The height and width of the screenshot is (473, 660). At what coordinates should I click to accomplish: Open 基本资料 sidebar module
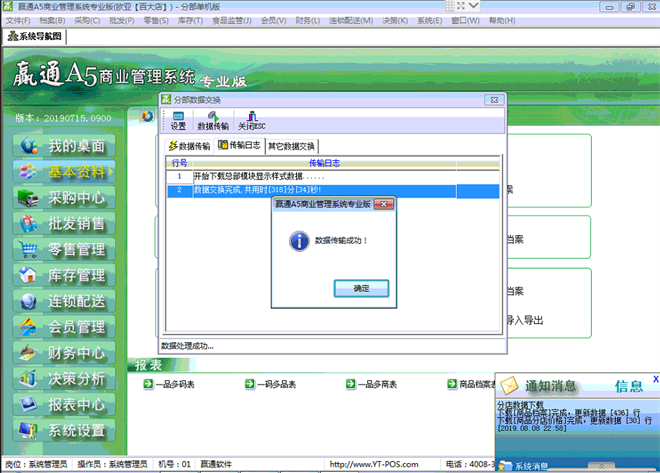click(x=64, y=172)
